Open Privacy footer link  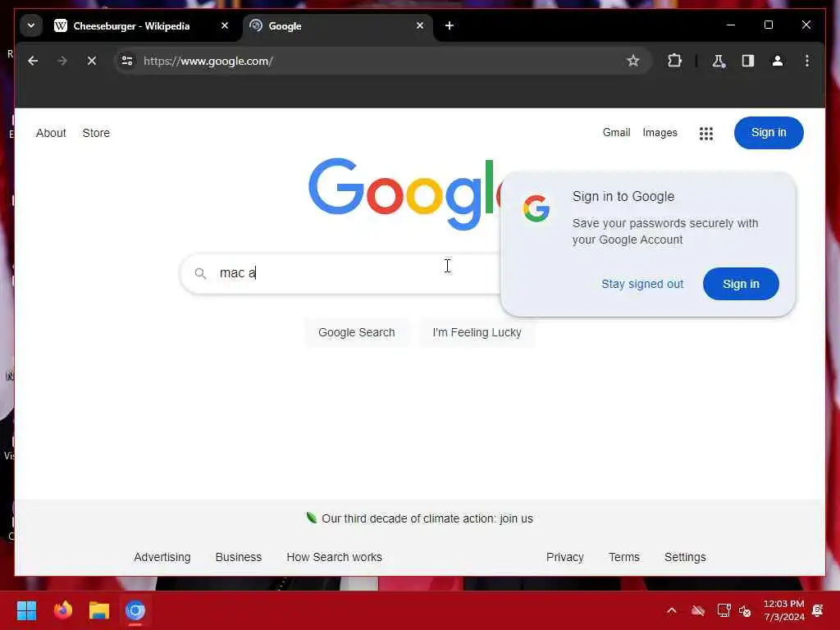564,557
